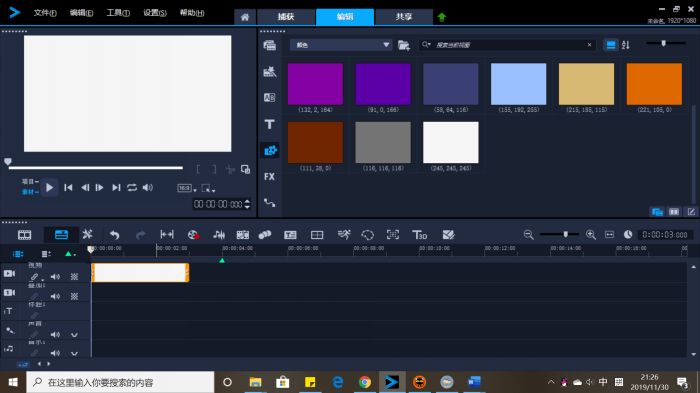The image size is (700, 393).
Task: Open the Sound Mixer tool in timeline toolbar
Action: [x=219, y=235]
